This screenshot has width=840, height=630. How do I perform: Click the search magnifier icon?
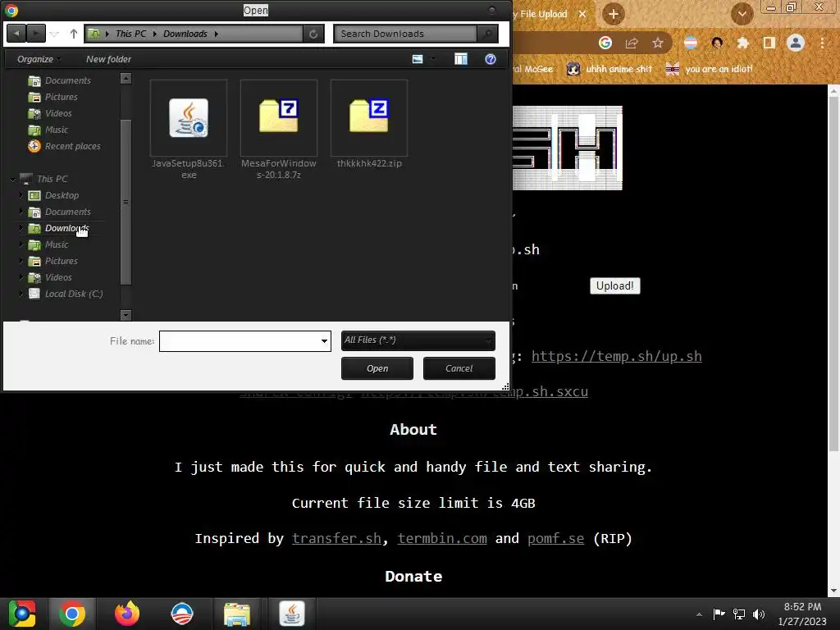[x=487, y=34]
